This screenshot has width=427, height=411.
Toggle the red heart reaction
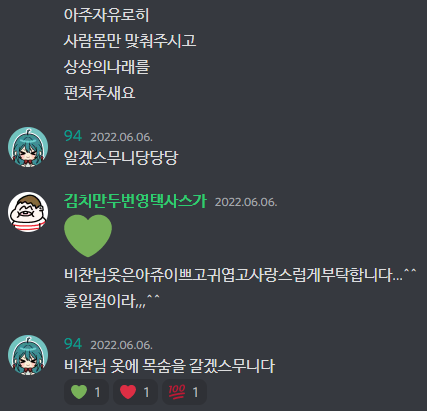tap(135, 392)
